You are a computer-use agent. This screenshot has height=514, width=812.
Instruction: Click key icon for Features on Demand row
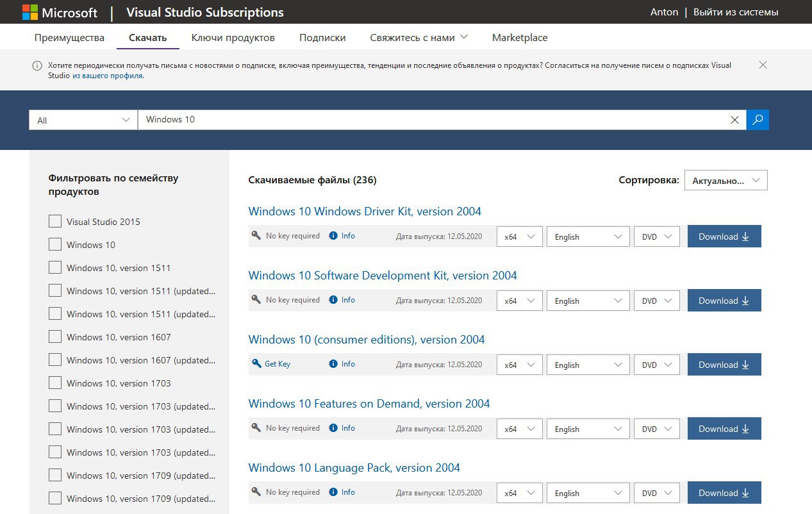tap(256, 428)
